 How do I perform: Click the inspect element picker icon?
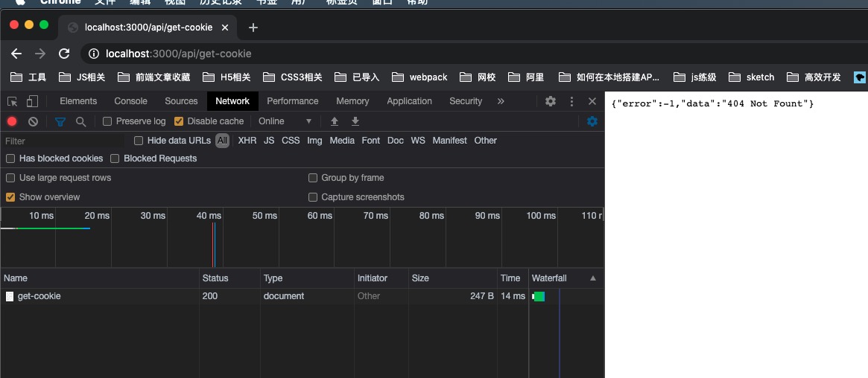[13, 101]
